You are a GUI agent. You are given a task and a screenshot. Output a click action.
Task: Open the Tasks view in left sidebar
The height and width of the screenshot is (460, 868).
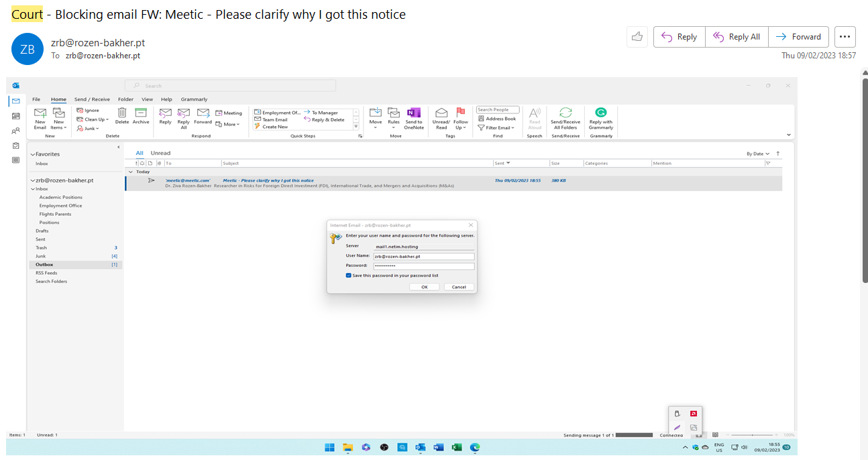(16, 145)
